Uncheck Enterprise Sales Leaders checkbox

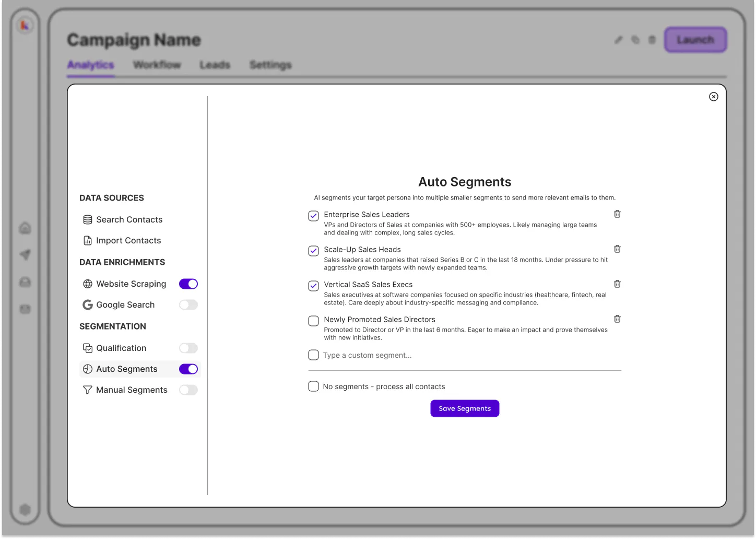[x=313, y=216]
